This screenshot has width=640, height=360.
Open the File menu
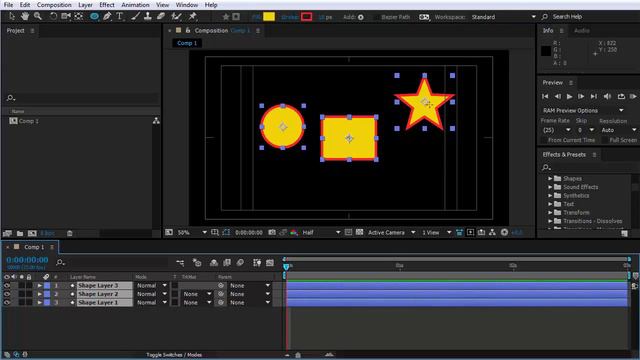[8, 5]
